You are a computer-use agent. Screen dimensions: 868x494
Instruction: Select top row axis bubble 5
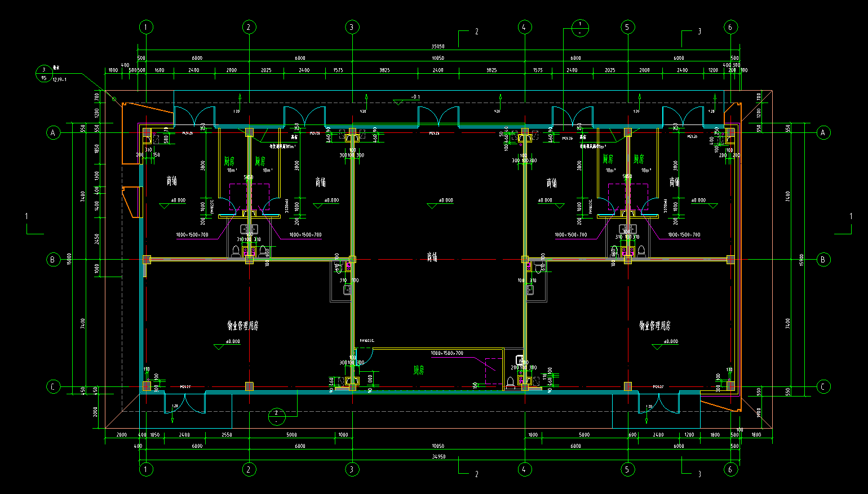(x=628, y=27)
